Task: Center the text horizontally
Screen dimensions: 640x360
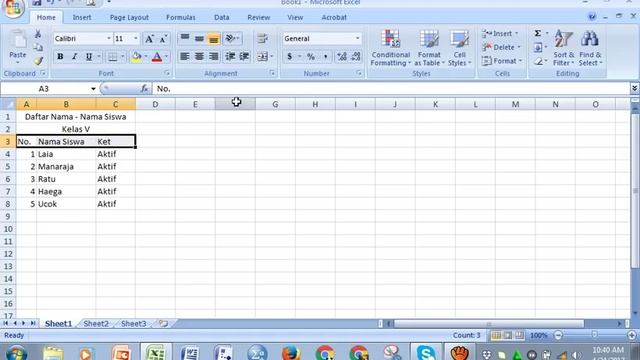Action: point(199,57)
